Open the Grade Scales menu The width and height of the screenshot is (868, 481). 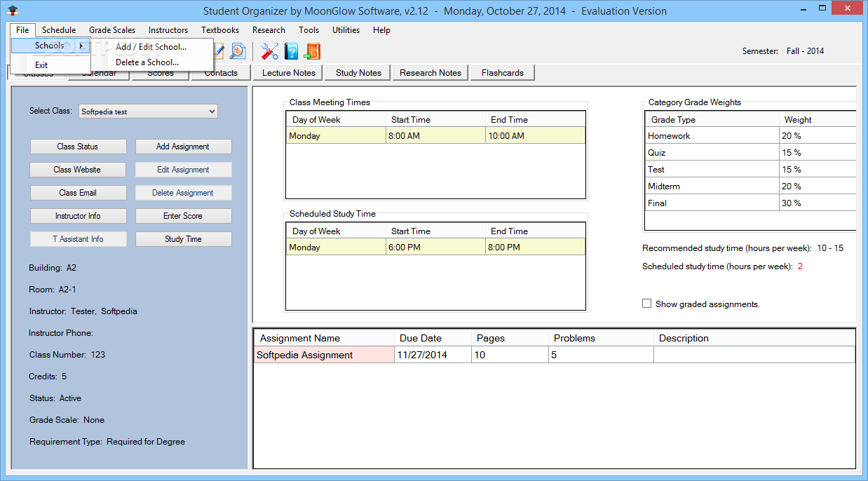point(112,30)
